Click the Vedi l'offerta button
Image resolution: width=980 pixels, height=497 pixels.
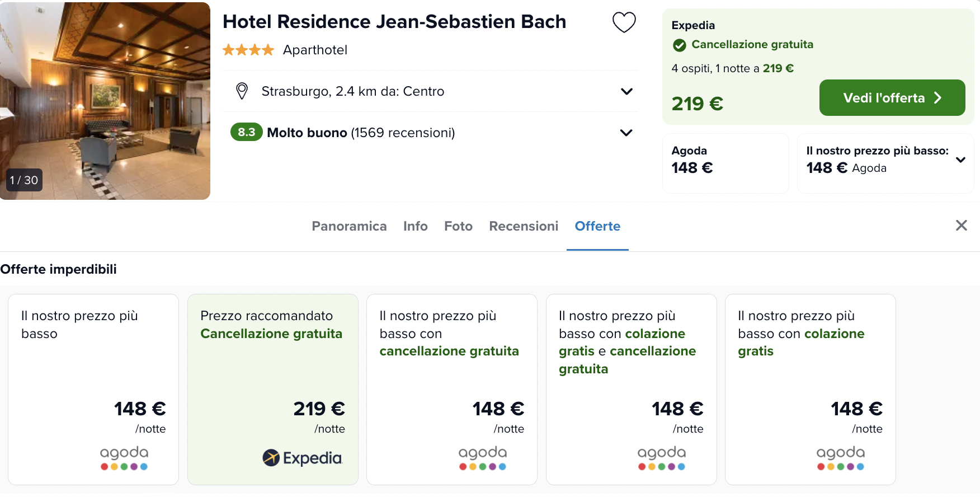pyautogui.click(x=892, y=98)
